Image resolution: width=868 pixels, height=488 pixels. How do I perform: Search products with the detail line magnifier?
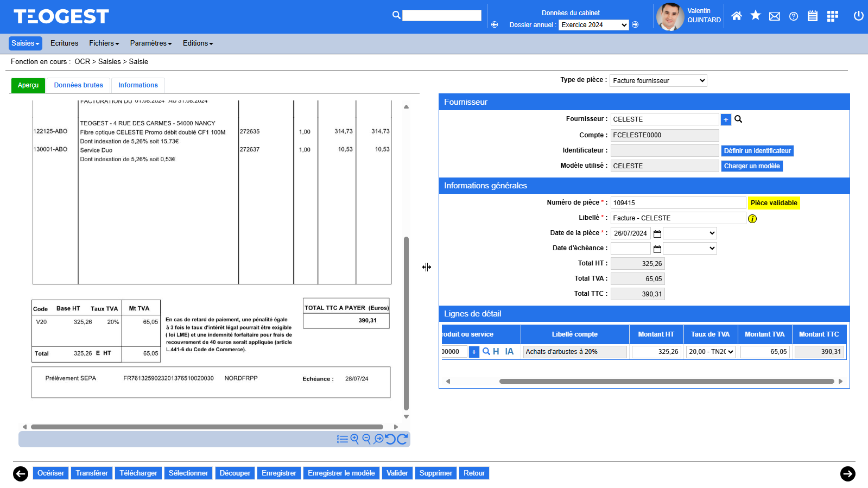pos(486,351)
